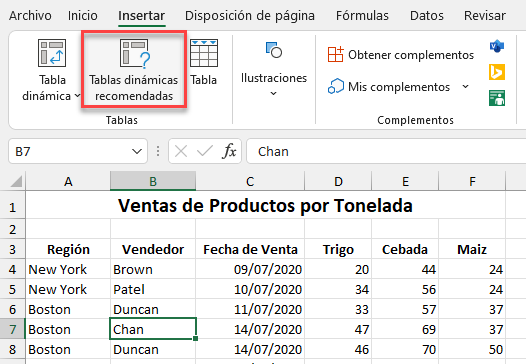Screen dimensions: 526x364
Task: Switch to the Fórmulas tab
Action: pyautogui.click(x=362, y=15)
